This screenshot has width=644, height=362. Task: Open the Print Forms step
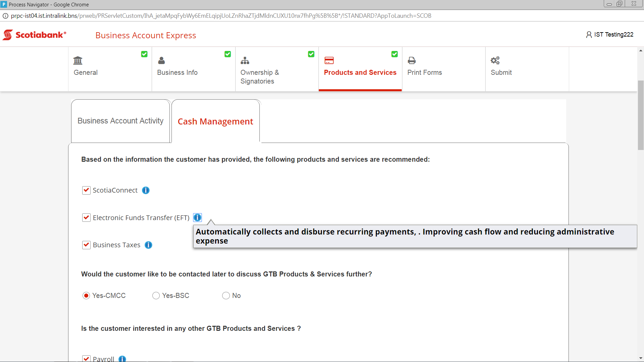point(444,69)
